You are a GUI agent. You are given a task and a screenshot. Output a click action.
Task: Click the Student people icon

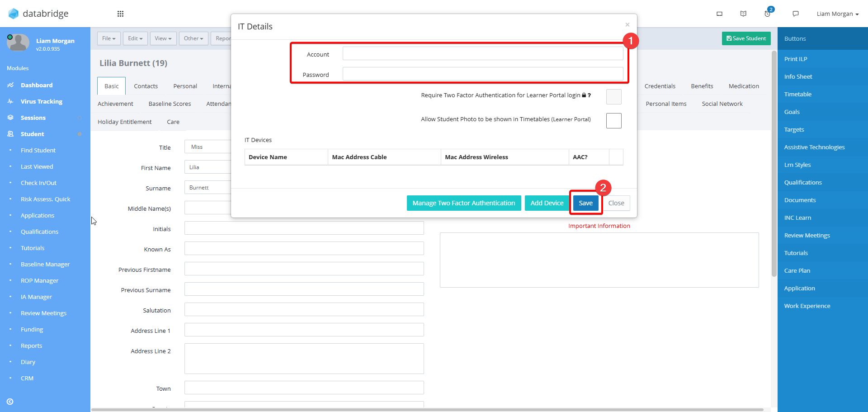(10, 134)
